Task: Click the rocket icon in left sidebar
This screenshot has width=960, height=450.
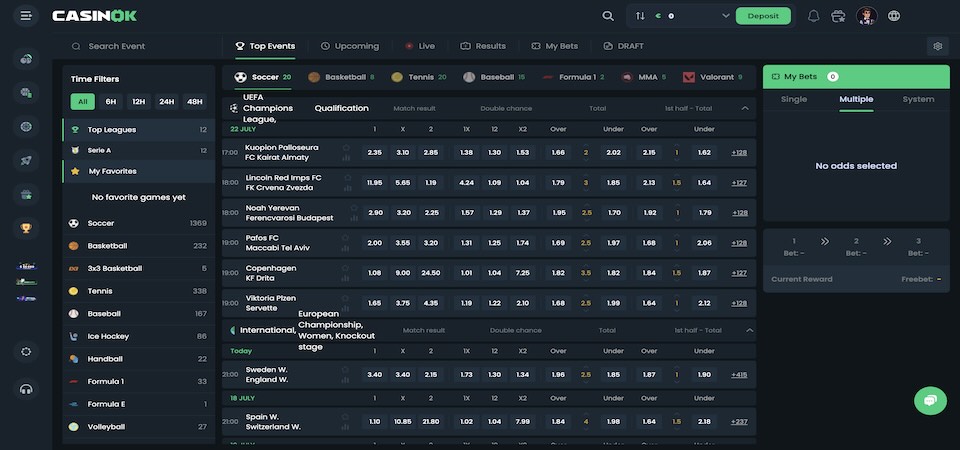Action: [26, 160]
